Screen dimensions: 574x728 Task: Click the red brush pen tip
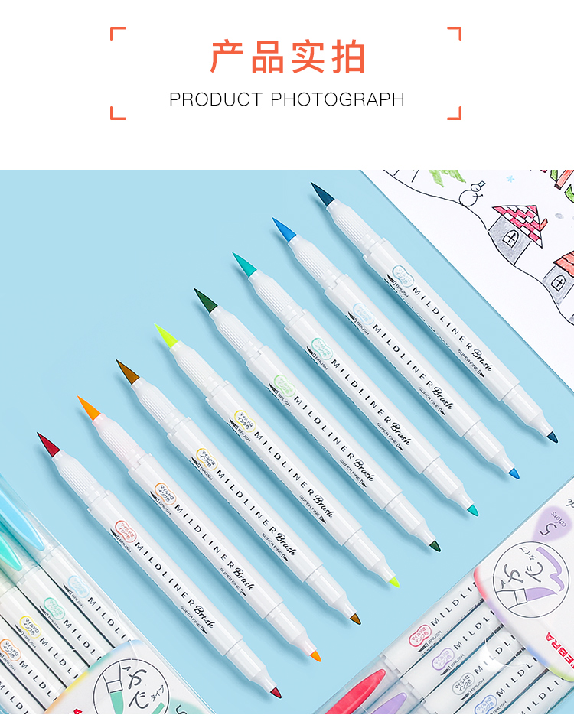pos(48,444)
